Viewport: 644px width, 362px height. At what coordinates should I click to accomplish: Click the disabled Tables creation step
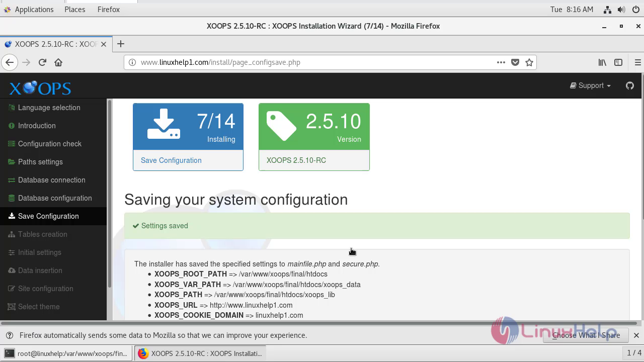pos(42,234)
